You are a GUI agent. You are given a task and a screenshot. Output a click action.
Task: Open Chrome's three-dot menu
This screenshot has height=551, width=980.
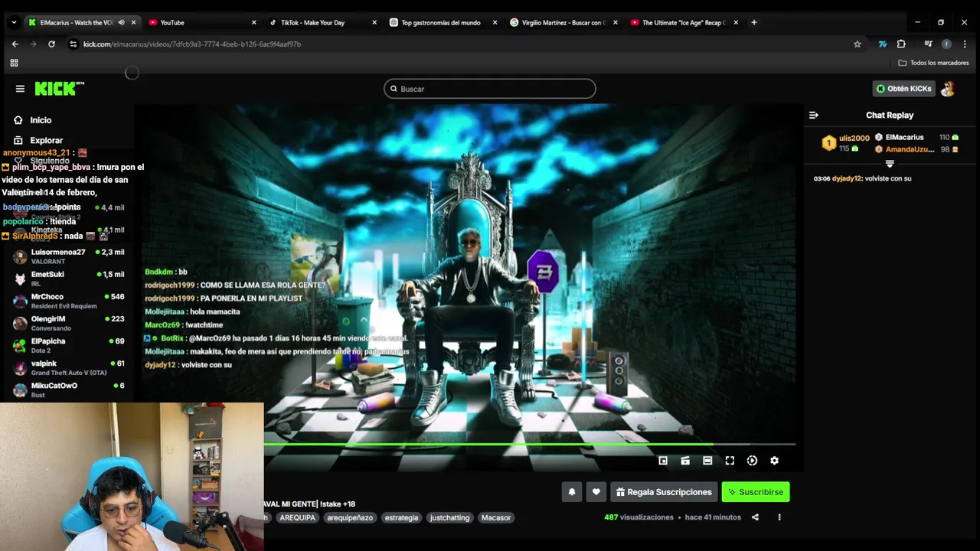pyautogui.click(x=965, y=44)
